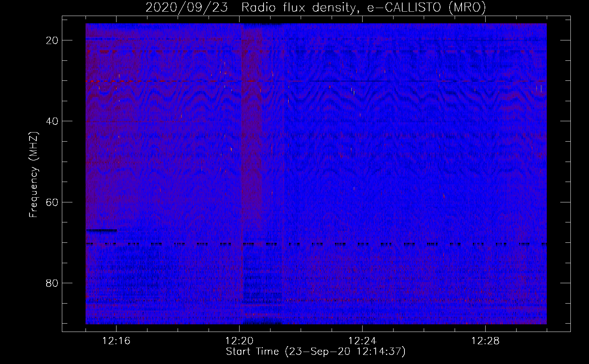Select the 'Frequency (MHZ)' y-axis label
The width and height of the screenshot is (589, 364).
tap(33, 175)
